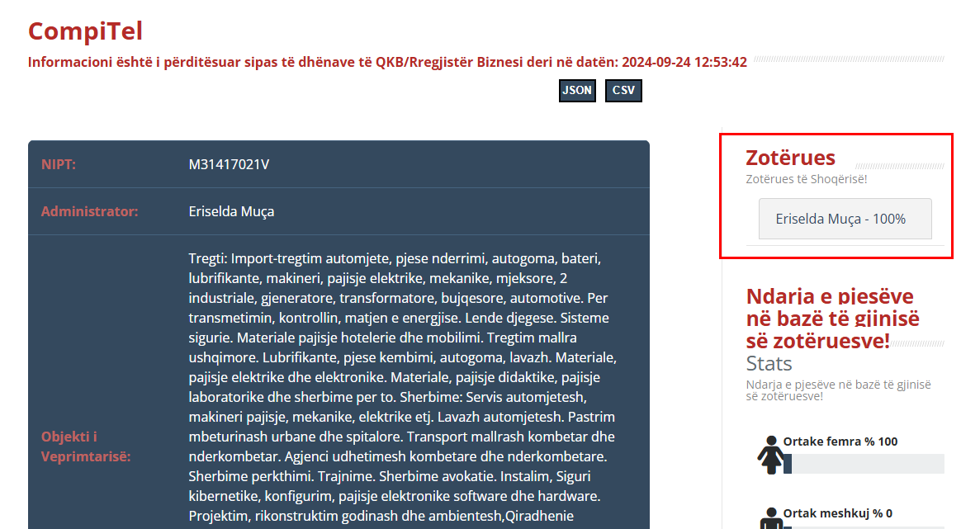Viewport: 980px width, 529px height.
Task: Click the male partner silhouette icon
Action: coord(769,518)
